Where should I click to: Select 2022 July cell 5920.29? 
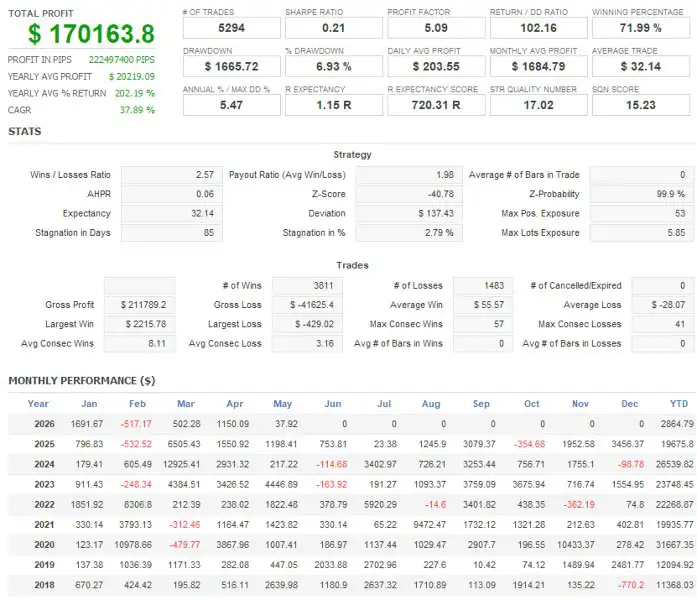coord(380,505)
